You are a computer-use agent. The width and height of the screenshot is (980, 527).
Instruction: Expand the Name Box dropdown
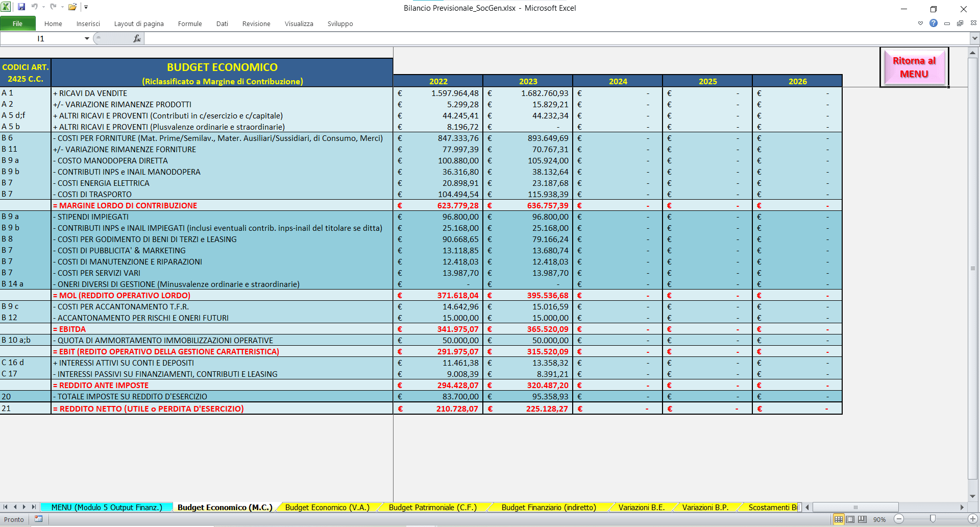point(87,38)
